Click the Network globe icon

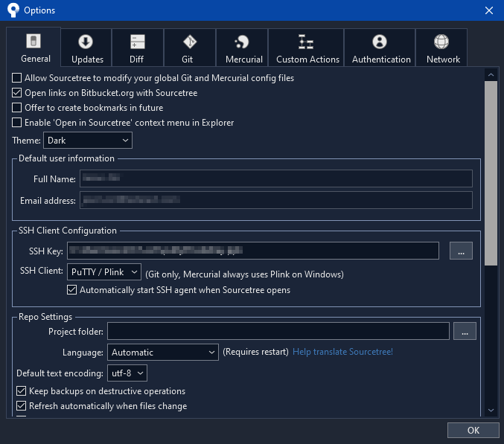[441, 42]
